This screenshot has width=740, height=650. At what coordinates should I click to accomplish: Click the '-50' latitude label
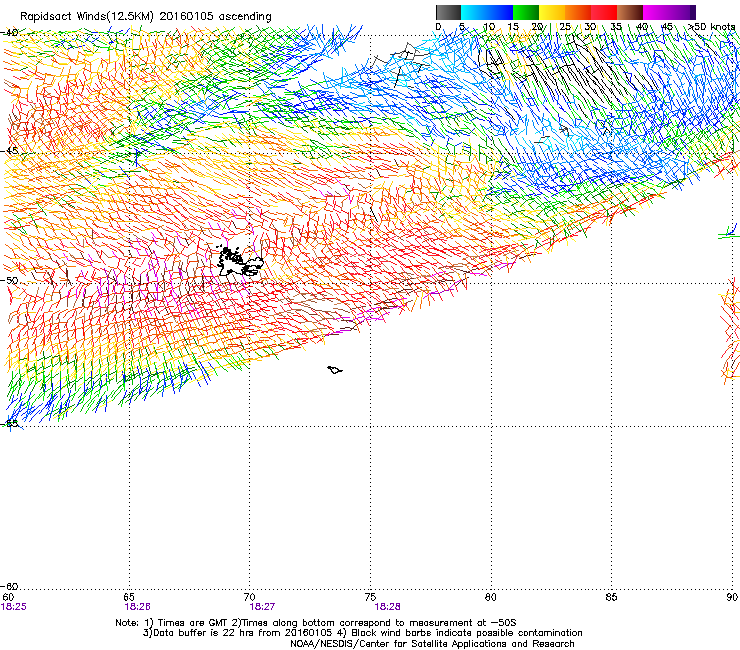[9, 280]
